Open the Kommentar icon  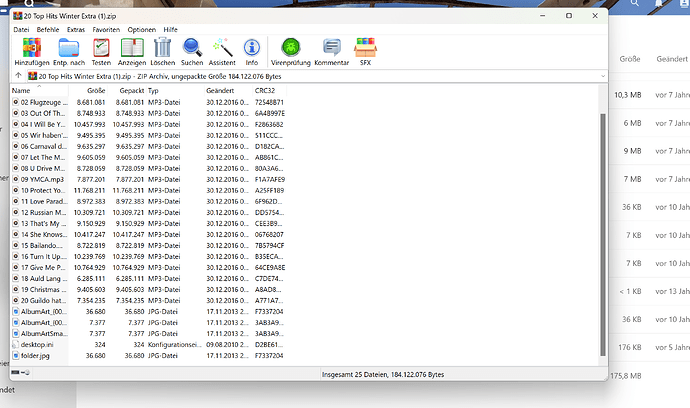click(332, 48)
